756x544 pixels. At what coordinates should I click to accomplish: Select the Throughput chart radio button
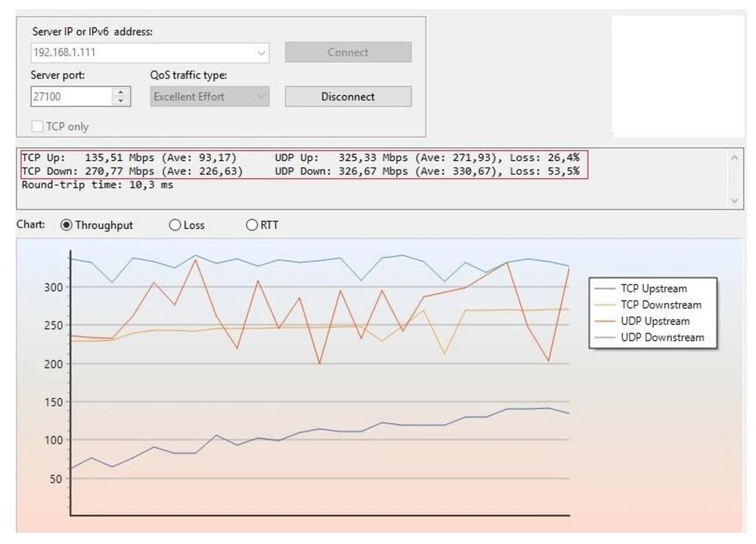click(67, 225)
